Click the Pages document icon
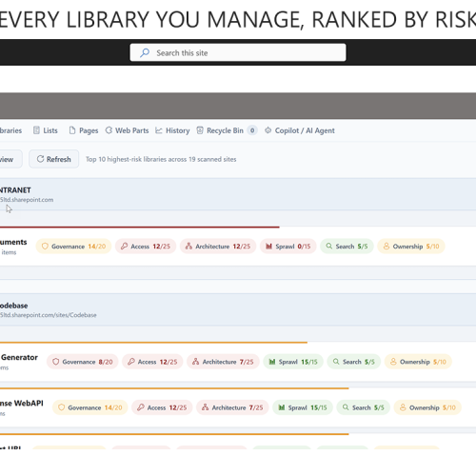The image size is (476, 476). pos(72,130)
